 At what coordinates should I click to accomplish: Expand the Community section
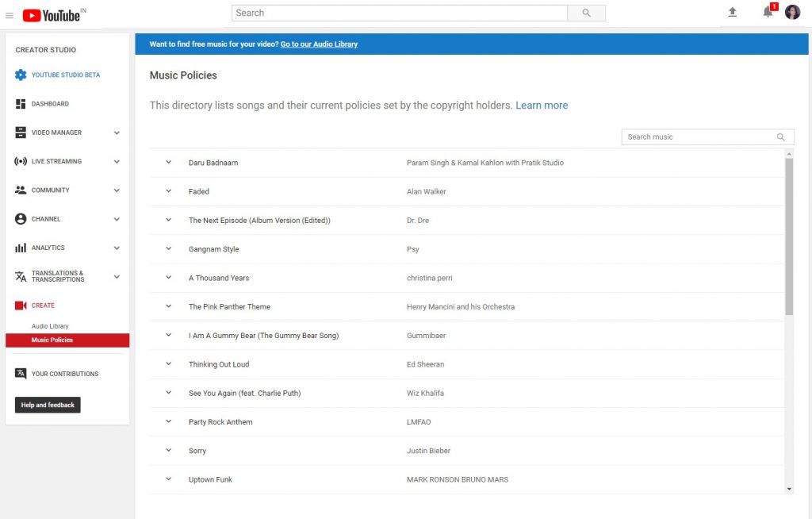tap(117, 190)
